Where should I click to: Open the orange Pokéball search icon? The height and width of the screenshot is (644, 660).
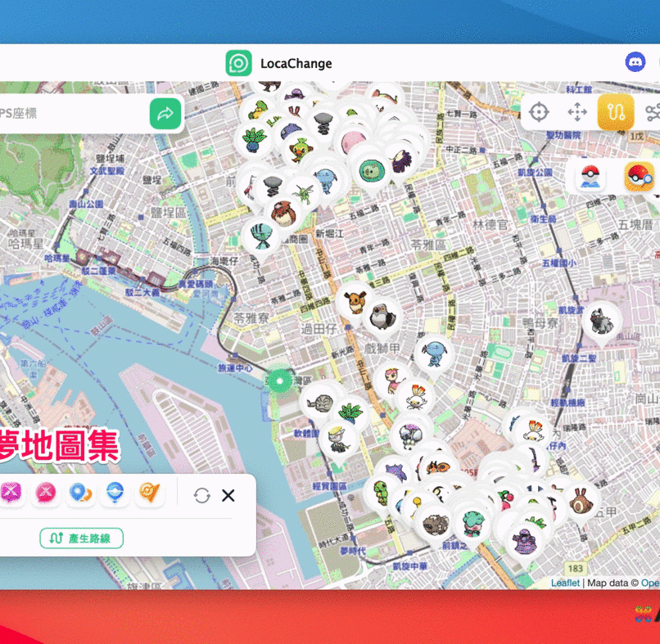(639, 176)
